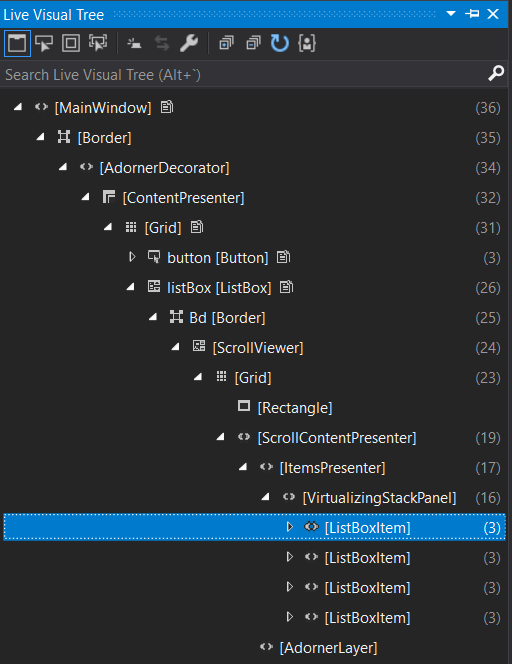The image size is (513, 664).
Task: Toggle the window-shaped first toolbar button
Action: pos(17,43)
